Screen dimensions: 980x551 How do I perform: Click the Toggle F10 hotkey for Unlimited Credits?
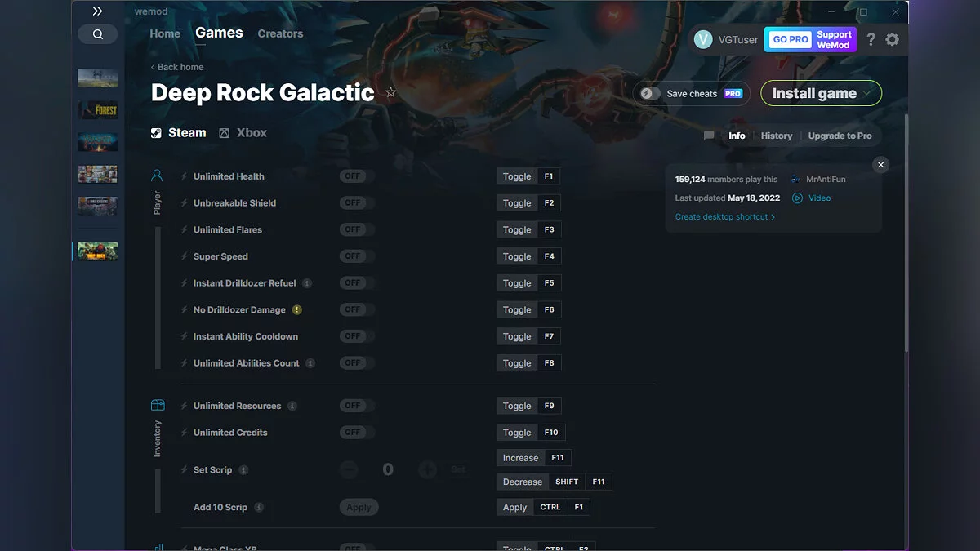[x=531, y=432]
